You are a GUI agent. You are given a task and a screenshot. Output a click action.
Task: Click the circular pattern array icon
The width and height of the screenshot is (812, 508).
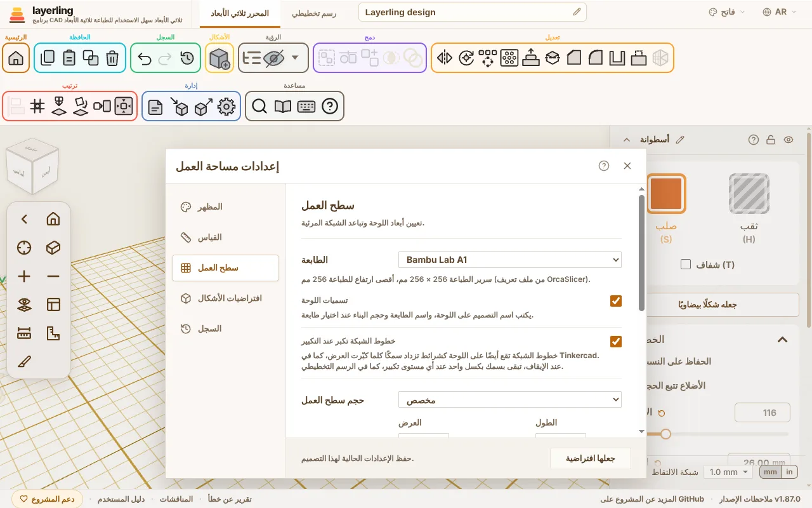488,58
